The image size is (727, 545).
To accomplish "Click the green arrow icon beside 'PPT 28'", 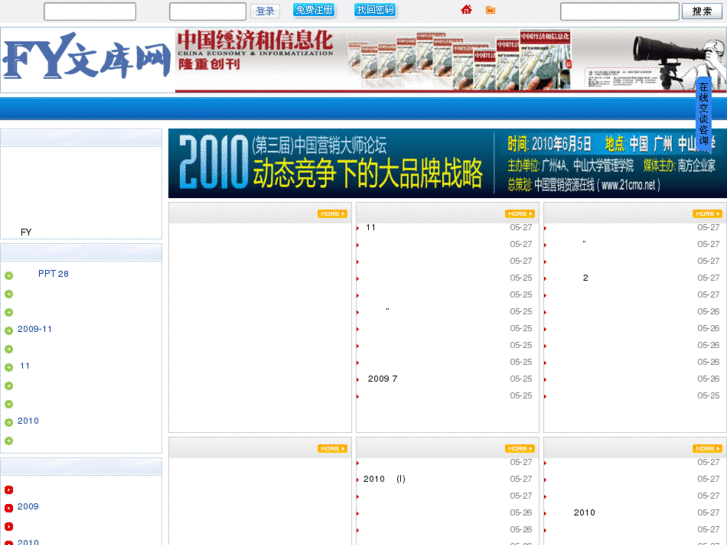I will click(x=9, y=276).
